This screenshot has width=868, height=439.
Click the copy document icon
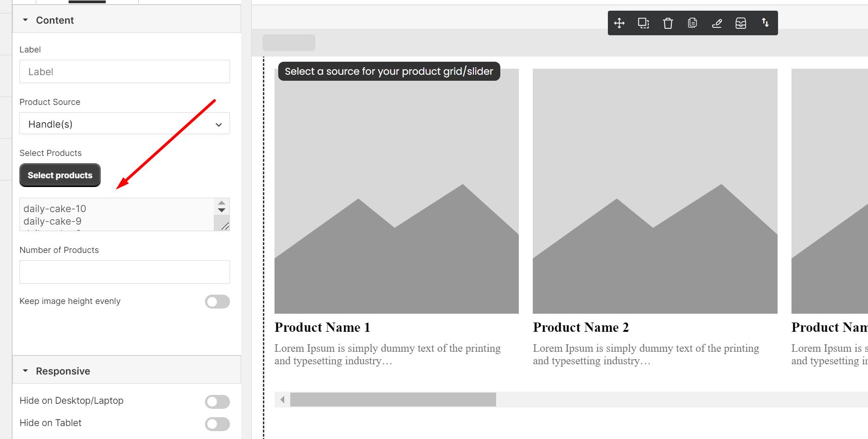(692, 23)
